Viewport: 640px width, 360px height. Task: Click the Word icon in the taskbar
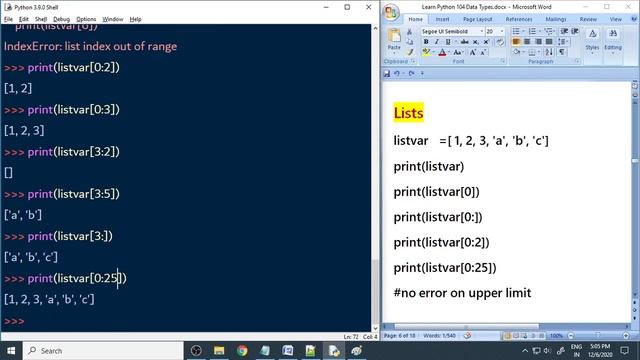[x=288, y=351]
